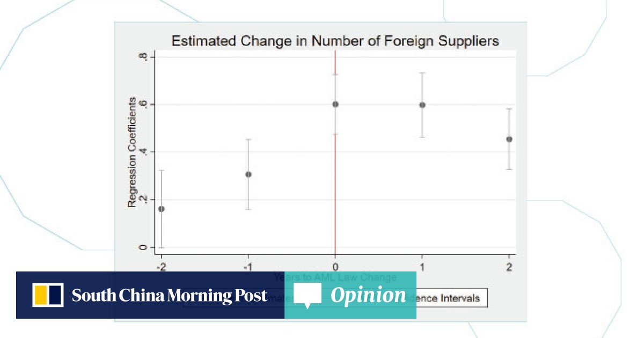Select the data point at year 1
Viewport: 644px width, 338px height.
coord(422,105)
